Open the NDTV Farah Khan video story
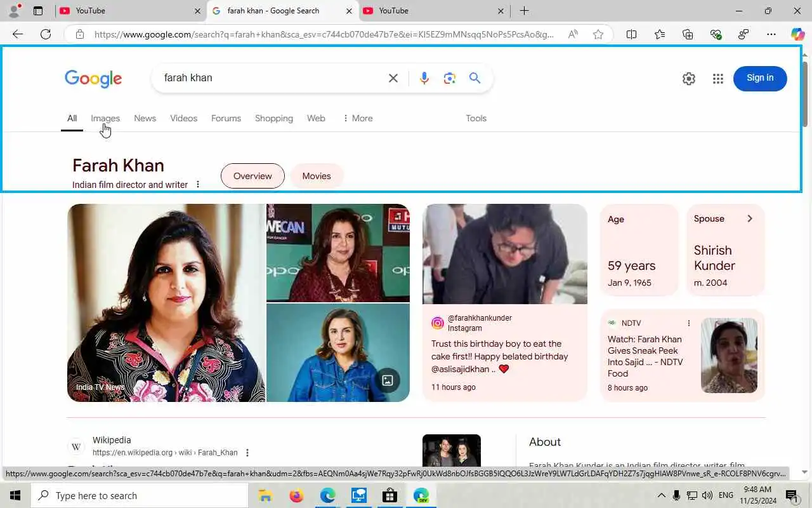Viewport: 812px width, 508px height. (645, 356)
